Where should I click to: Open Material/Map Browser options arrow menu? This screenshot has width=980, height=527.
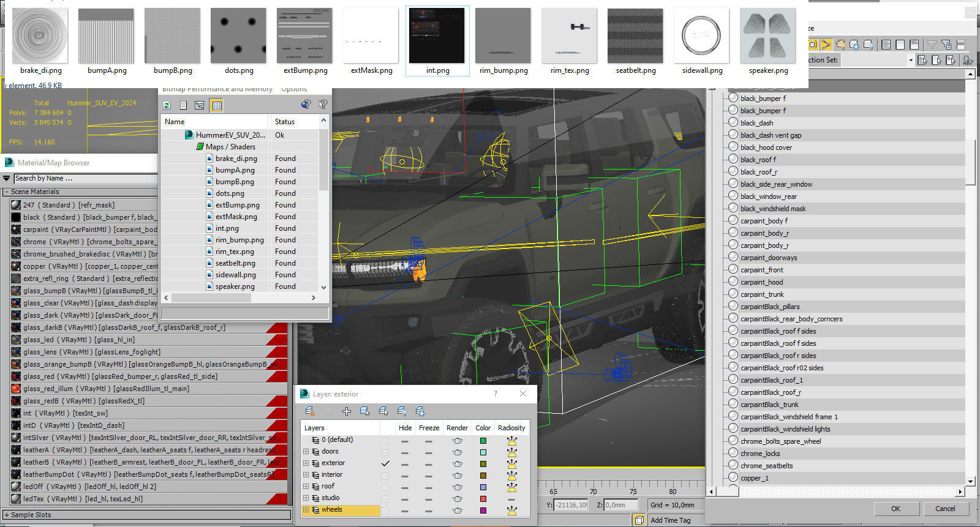point(7,178)
